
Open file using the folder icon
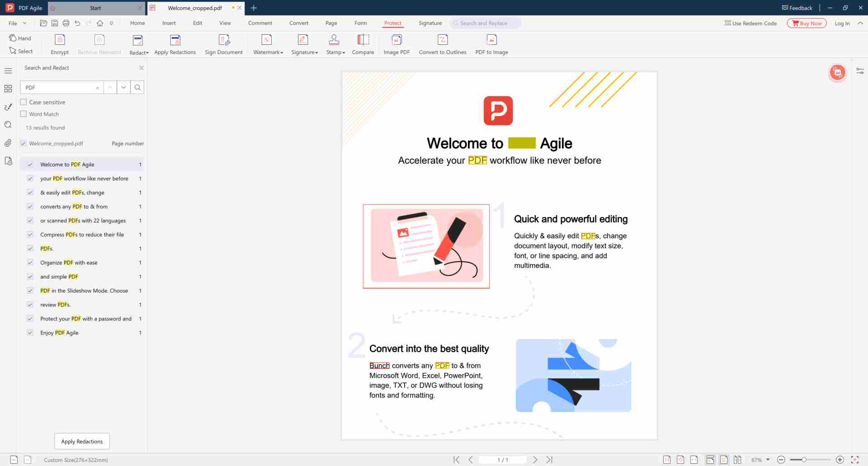pyautogui.click(x=43, y=23)
